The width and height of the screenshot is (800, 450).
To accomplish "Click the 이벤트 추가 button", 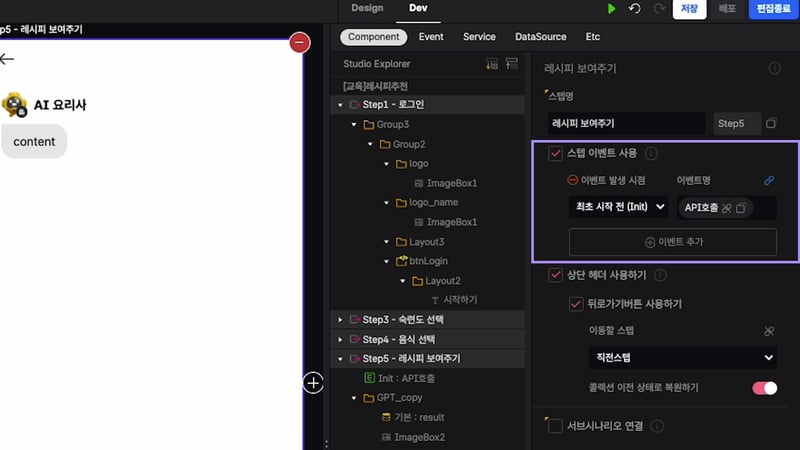I will click(672, 242).
